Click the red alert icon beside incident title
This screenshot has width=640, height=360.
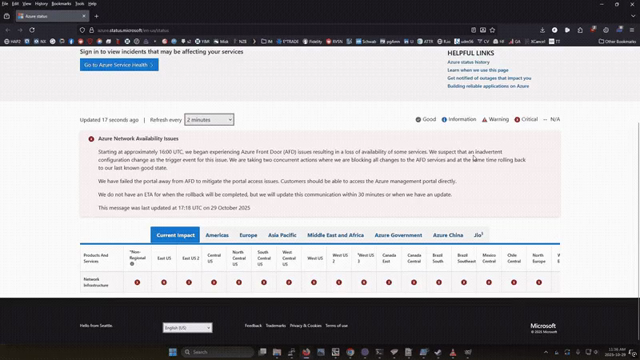[91, 139]
